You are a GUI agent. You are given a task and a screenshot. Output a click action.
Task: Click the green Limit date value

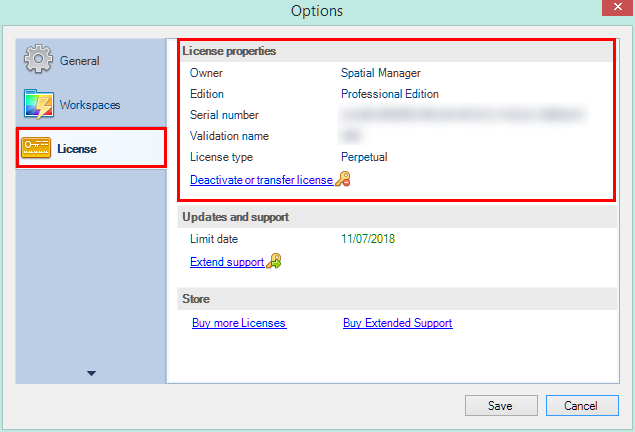[x=369, y=240]
